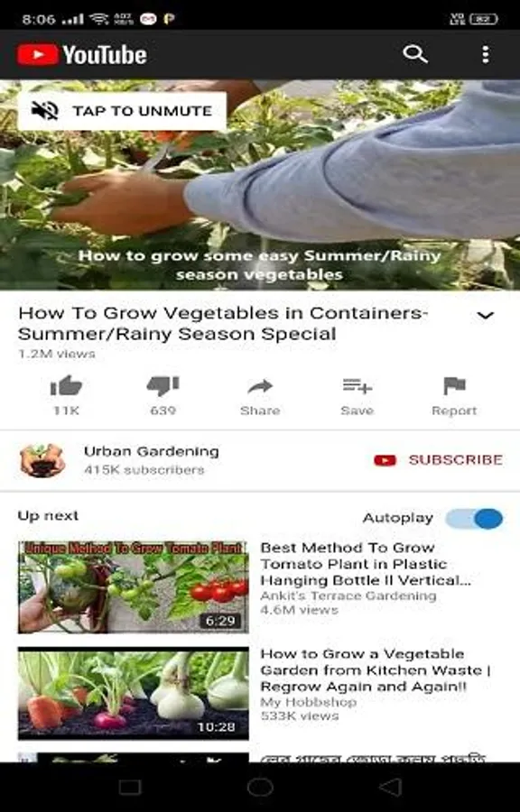
Task: Subscribe to Urban Gardening channel
Action: pyautogui.click(x=438, y=460)
